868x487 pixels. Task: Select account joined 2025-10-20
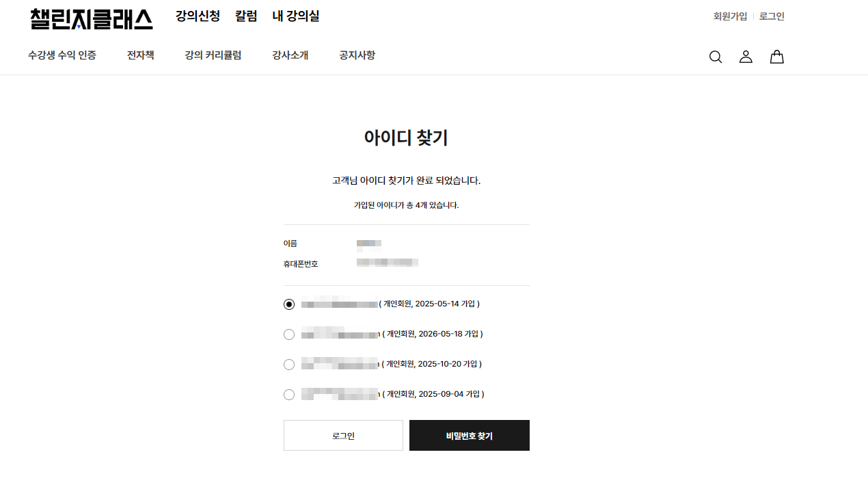289,365
